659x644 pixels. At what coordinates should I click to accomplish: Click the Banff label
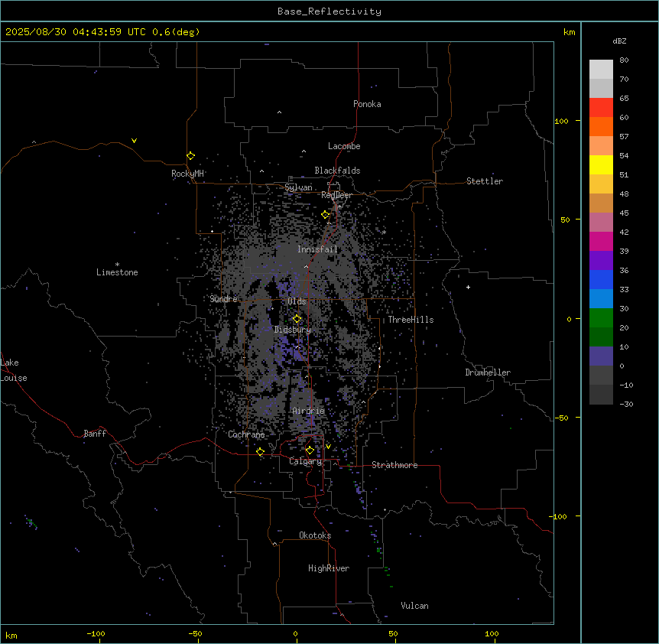click(x=95, y=434)
